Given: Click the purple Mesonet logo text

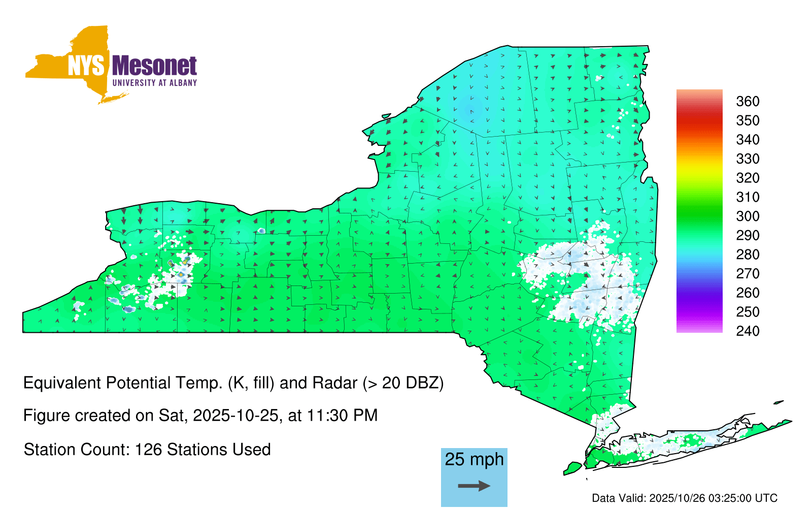Looking at the screenshot, I should coord(154,66).
